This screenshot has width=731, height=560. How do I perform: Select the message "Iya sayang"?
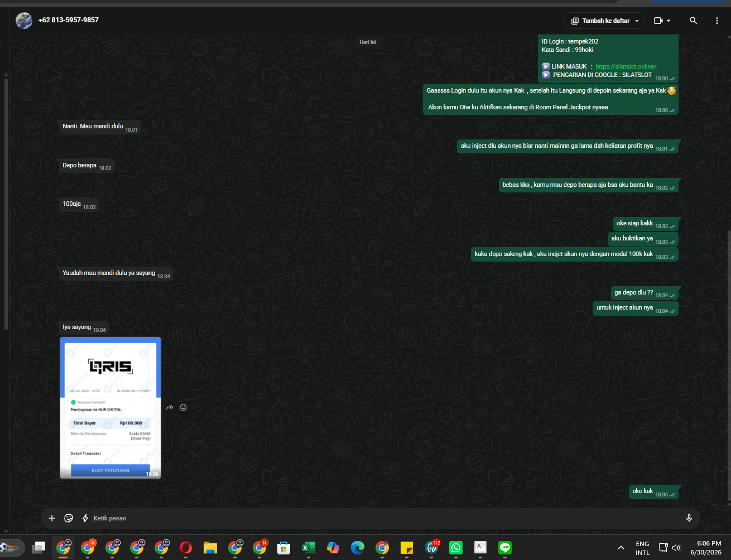84,327
